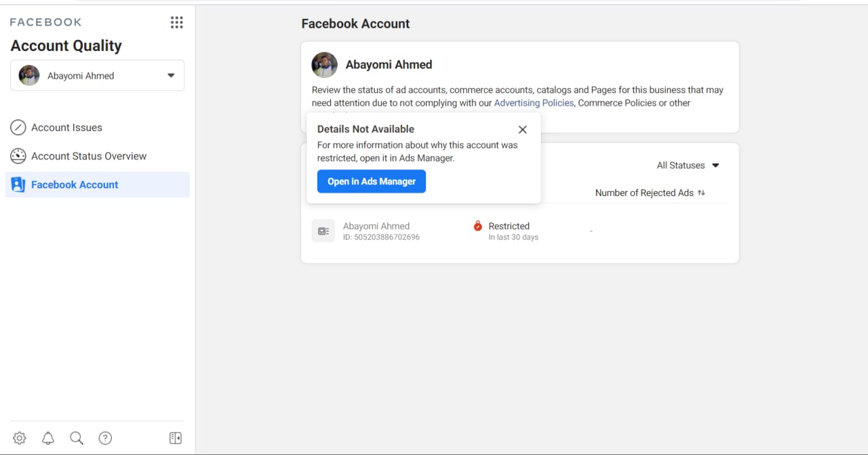Click the Number of Rejected Ads header
Viewport: 868px width, 455px height.
click(x=644, y=193)
